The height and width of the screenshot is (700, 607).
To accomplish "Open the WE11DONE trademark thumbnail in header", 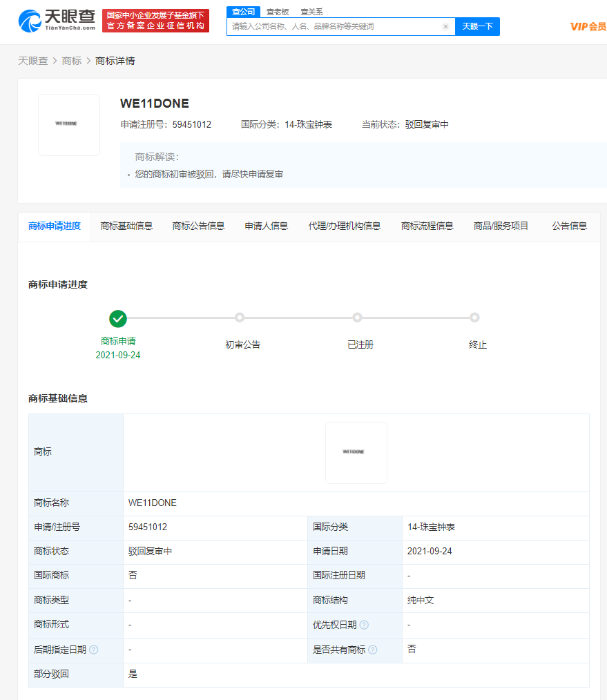I will tap(69, 124).
